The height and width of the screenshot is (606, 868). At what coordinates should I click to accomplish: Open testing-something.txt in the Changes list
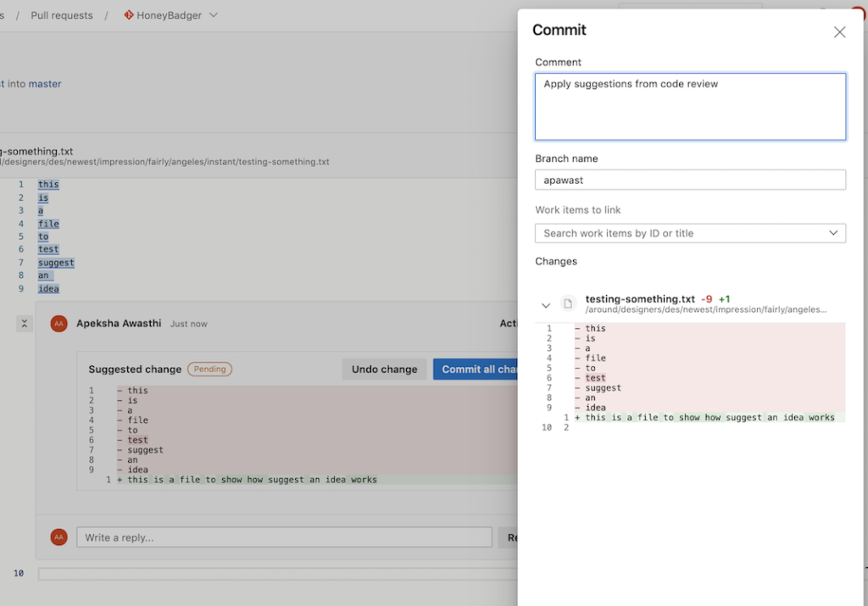tap(640, 299)
